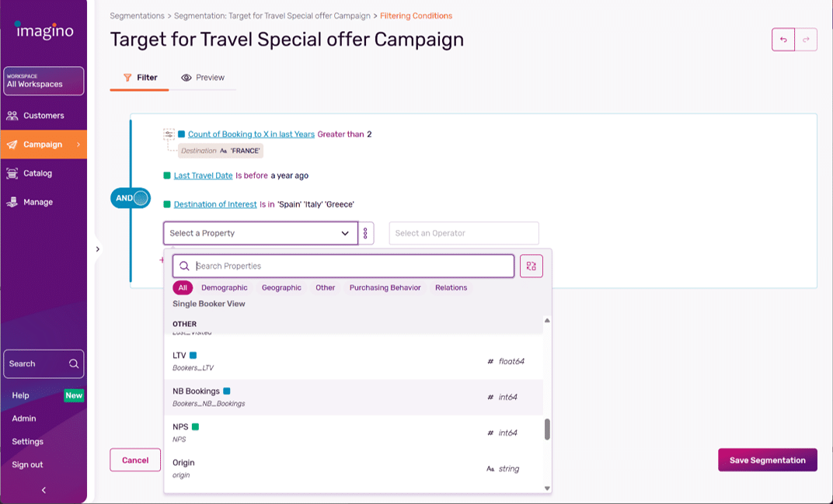Switch to the Preview tab
The width and height of the screenshot is (833, 504).
pyautogui.click(x=204, y=78)
